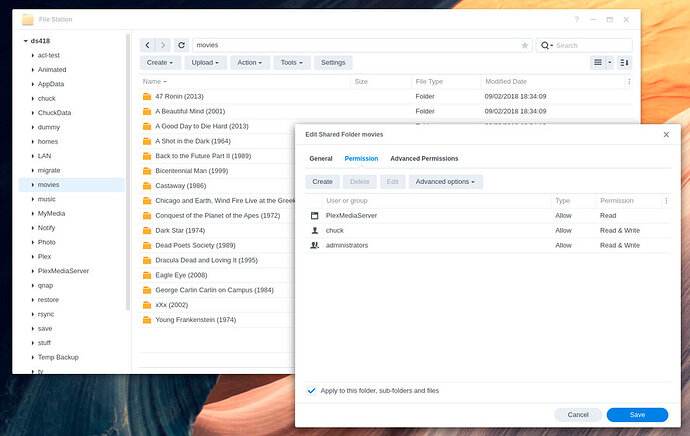Select Dead Poets Society (1989) folder row
690x436 pixels.
(x=217, y=245)
